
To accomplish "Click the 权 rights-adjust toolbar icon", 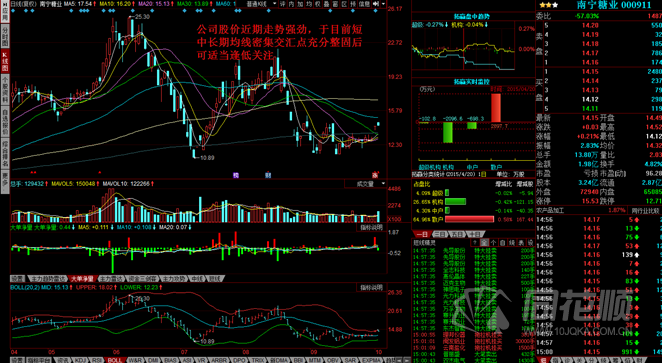I will 317,4.
